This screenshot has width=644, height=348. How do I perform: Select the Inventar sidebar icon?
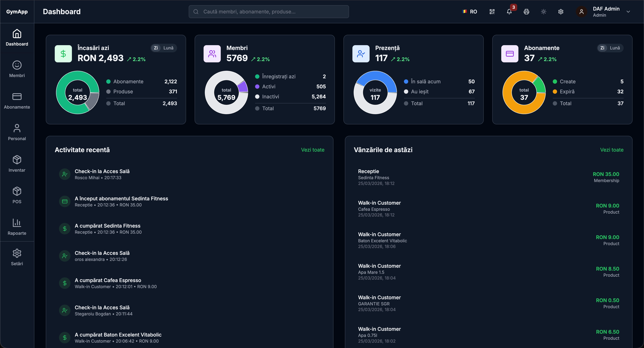[17, 163]
